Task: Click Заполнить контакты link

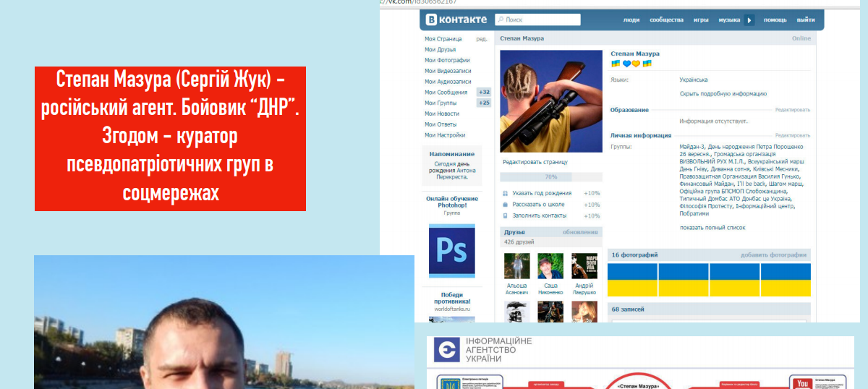Action: (x=540, y=215)
